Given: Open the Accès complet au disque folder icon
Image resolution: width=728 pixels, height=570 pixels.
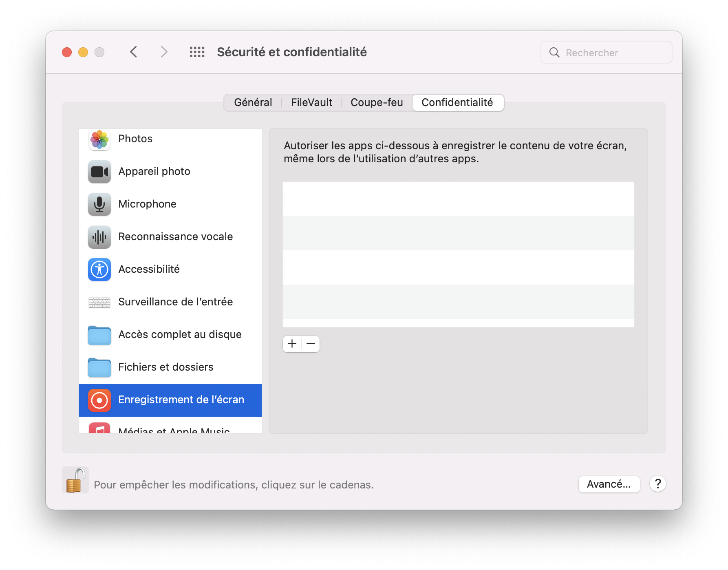Looking at the screenshot, I should coord(99,335).
